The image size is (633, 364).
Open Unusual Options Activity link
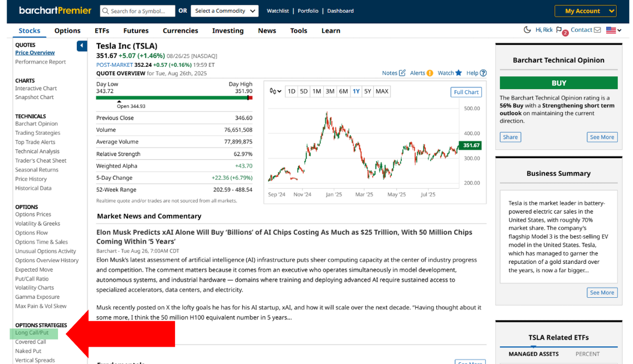46,251
